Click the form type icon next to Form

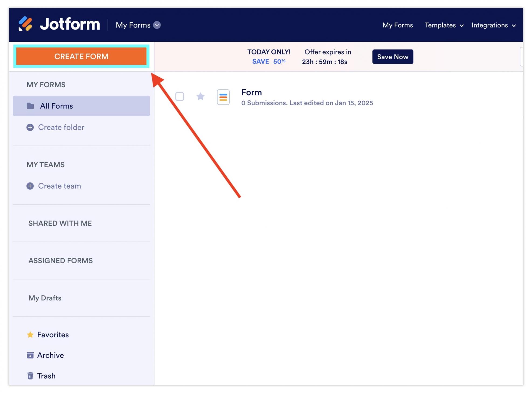pyautogui.click(x=223, y=97)
